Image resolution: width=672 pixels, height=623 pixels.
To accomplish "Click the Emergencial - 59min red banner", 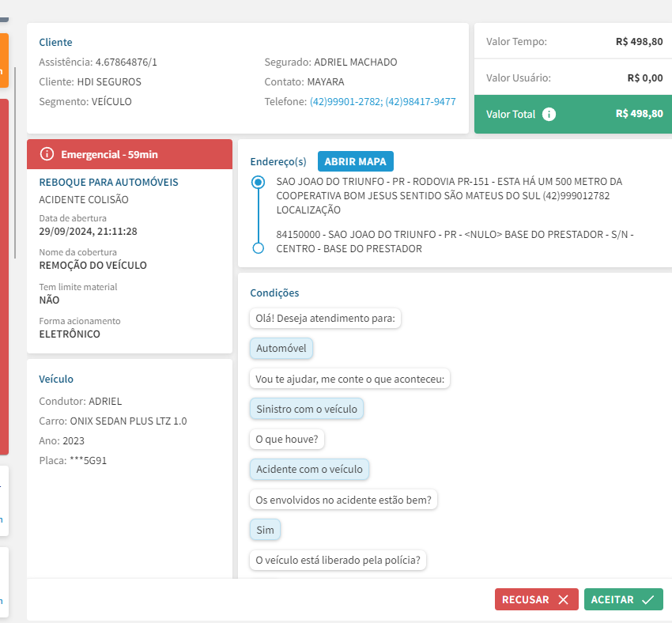I will click(x=130, y=154).
